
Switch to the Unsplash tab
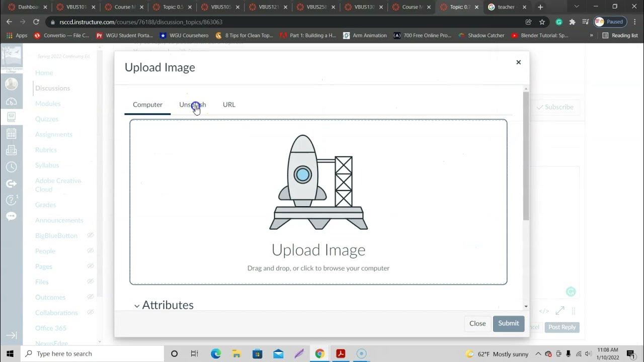pos(192,105)
